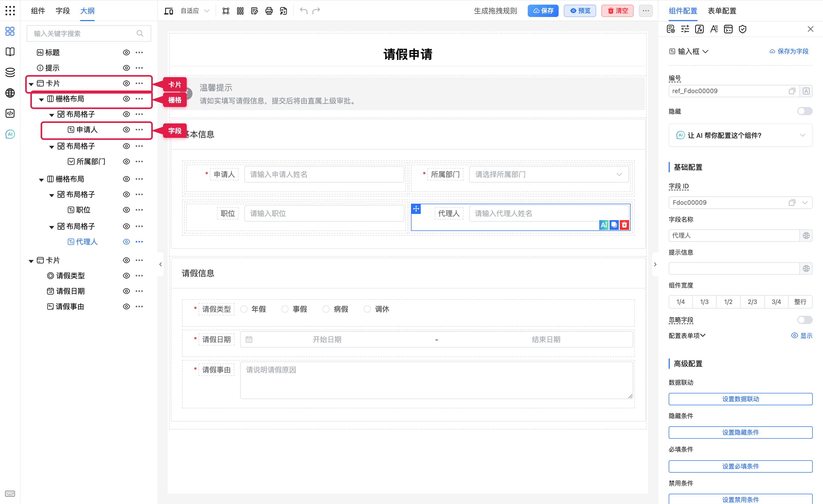Click the undo arrow
This screenshot has width=823, height=504.
click(303, 11)
